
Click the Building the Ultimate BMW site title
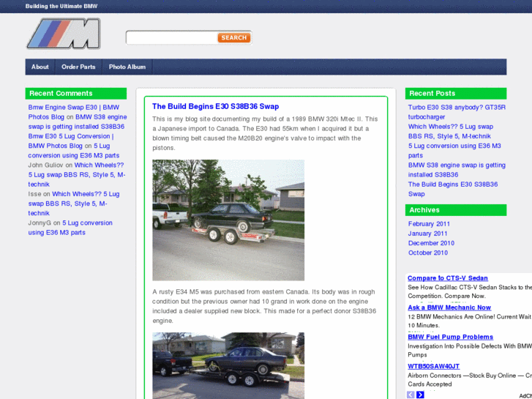click(61, 6)
